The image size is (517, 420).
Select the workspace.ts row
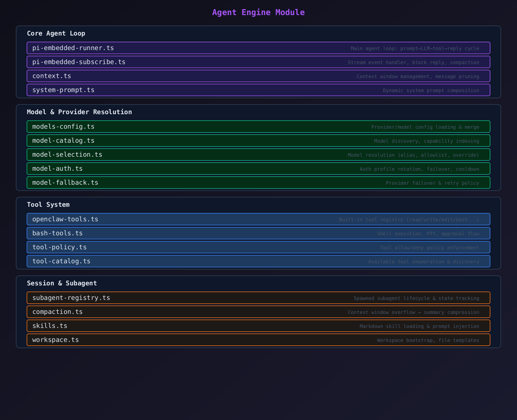(258, 340)
